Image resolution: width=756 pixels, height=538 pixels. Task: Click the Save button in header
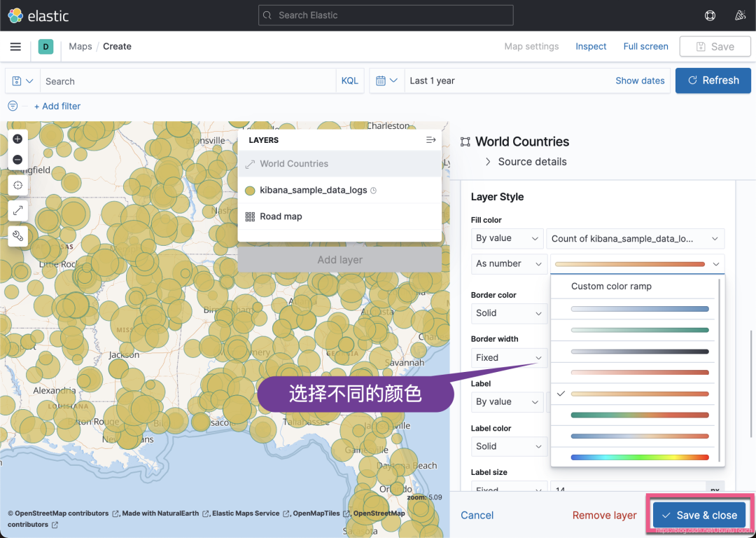[715, 47]
